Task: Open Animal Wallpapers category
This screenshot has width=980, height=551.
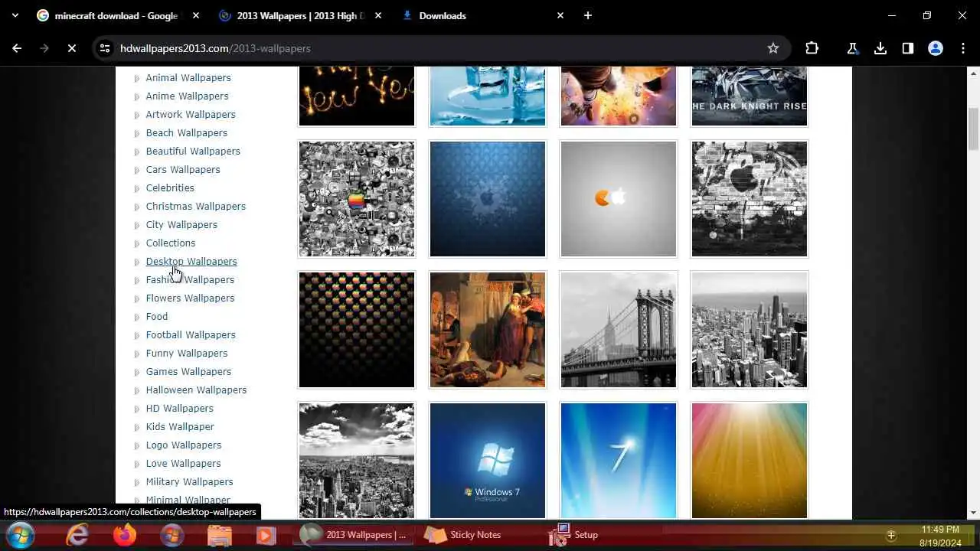Action: [x=188, y=77]
